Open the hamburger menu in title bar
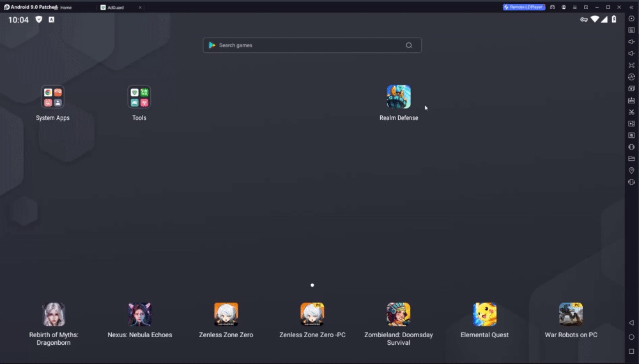This screenshot has height=364, width=639. 574,7
